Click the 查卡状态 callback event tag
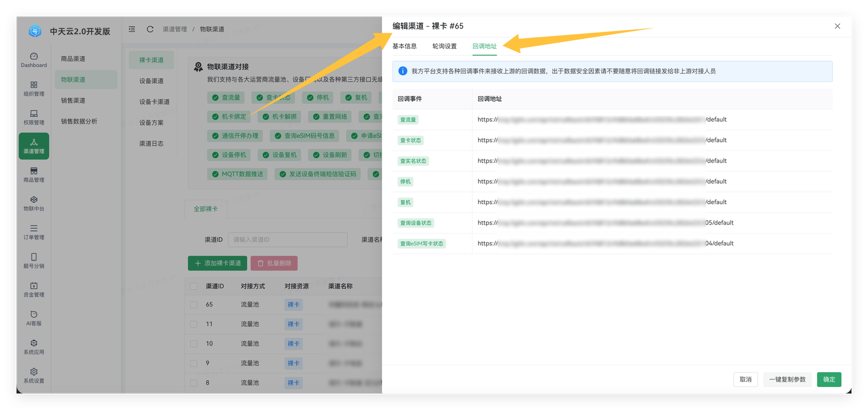The width and height of the screenshot is (868, 410). click(x=411, y=140)
